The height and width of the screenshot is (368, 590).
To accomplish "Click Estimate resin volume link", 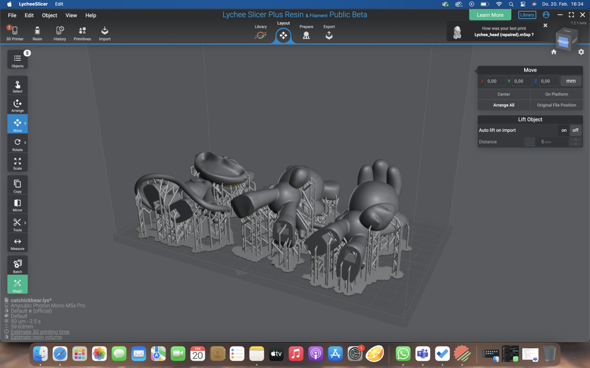I will click(x=36, y=337).
